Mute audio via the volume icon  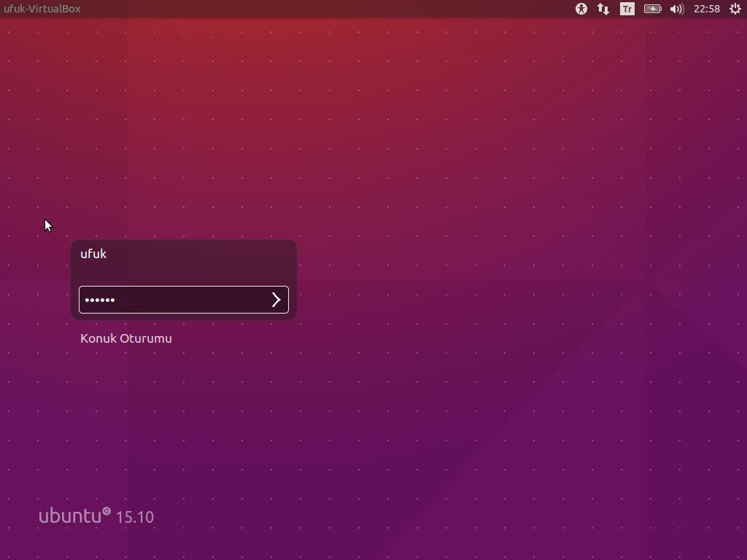[676, 9]
